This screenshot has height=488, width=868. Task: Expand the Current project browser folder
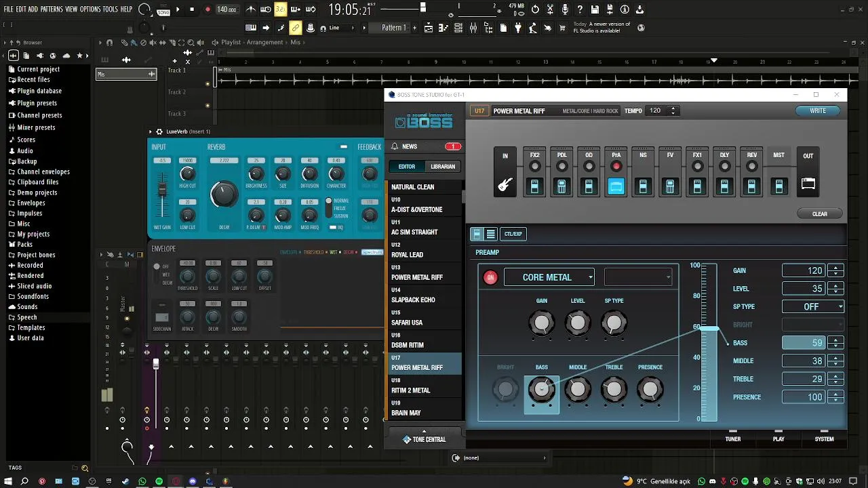38,69
